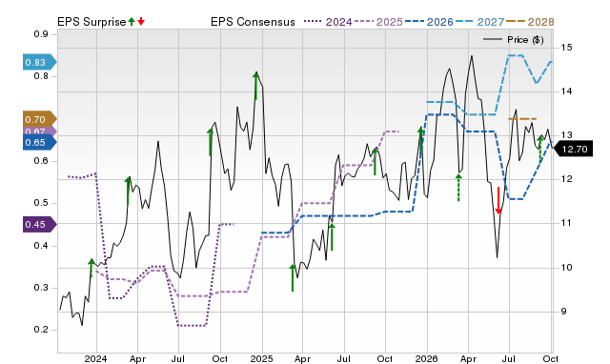Click the green surprise arrow at the early 2025 peak
Image resolution: width=610 pixels, height=364 pixels.
coord(255,86)
